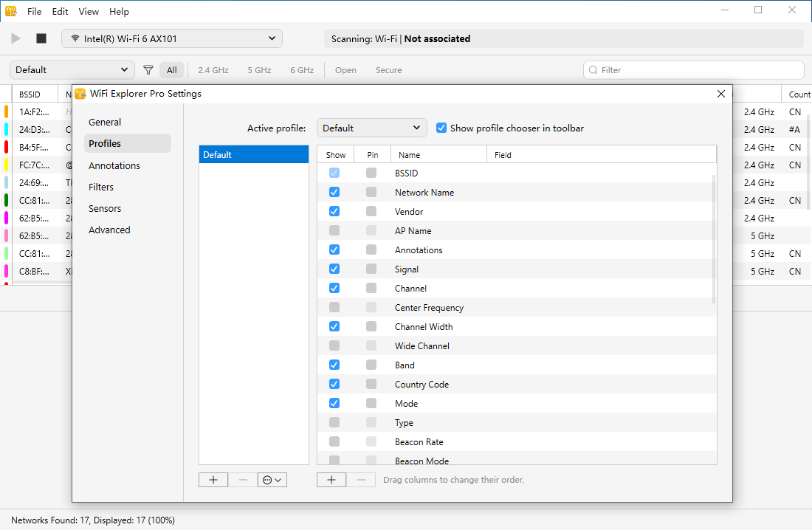
Task: Filter networks by 2.4 GHz
Action: [213, 70]
